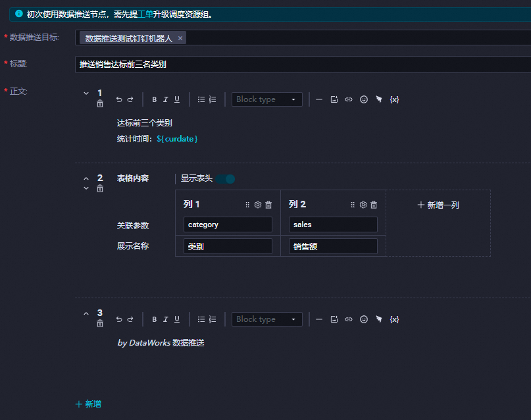Toggle the 显示表头 switch
The width and height of the screenshot is (531, 420).
[225, 179]
